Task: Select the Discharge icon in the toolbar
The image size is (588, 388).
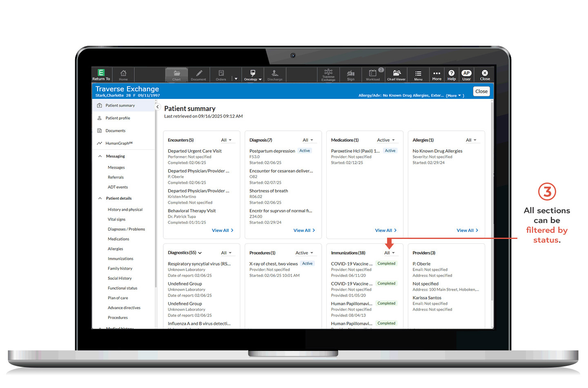Action: click(274, 75)
